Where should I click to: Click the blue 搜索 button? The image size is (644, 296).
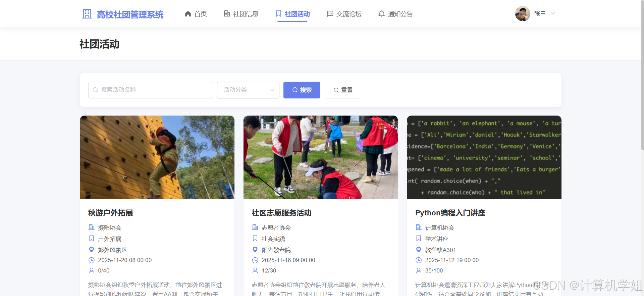click(x=302, y=90)
